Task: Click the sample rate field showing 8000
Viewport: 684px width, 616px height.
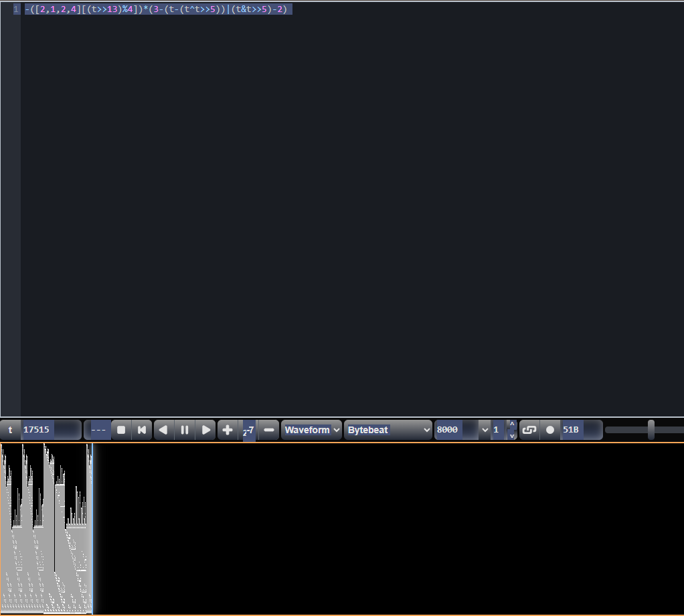Action: tap(455, 430)
